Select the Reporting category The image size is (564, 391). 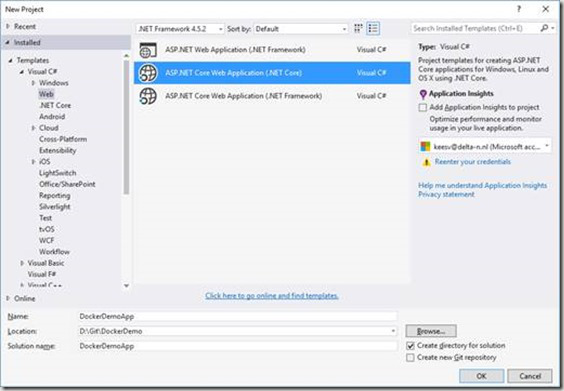click(55, 195)
